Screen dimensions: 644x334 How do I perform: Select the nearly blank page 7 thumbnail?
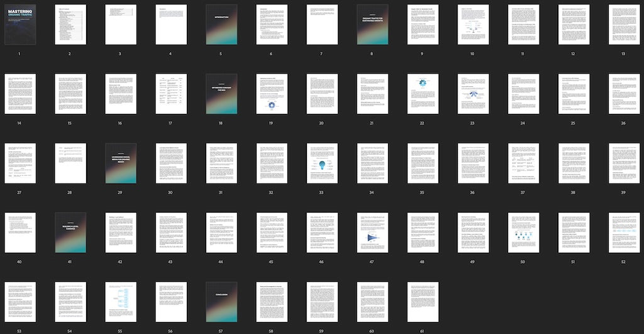tap(322, 25)
